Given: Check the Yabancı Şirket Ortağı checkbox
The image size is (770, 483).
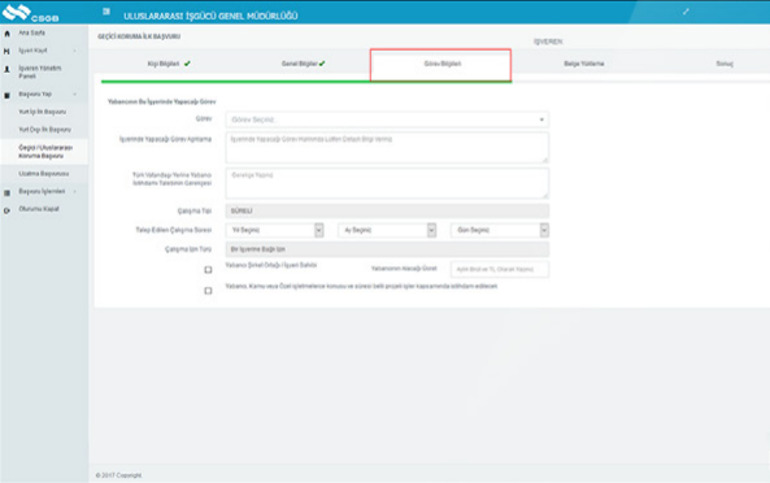Looking at the screenshot, I should pos(208,270).
